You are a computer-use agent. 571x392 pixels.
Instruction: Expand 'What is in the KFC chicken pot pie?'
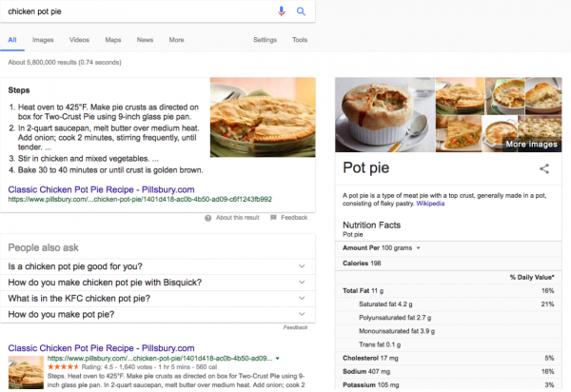pyautogui.click(x=301, y=299)
